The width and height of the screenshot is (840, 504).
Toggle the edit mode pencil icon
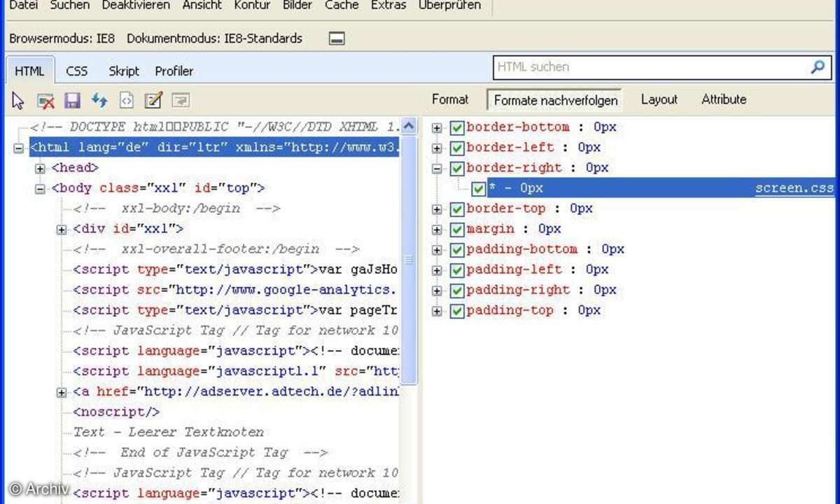click(153, 101)
